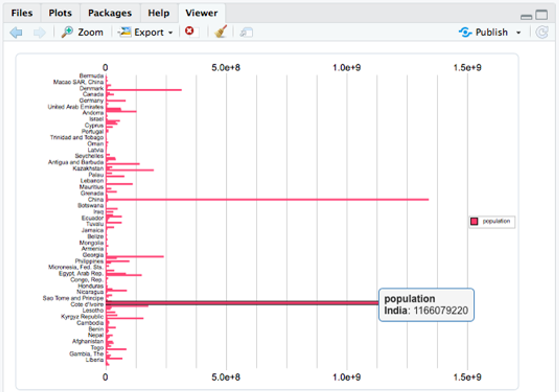Show viewer in new window icon
Screen dimensions: 559x392
click(246, 32)
